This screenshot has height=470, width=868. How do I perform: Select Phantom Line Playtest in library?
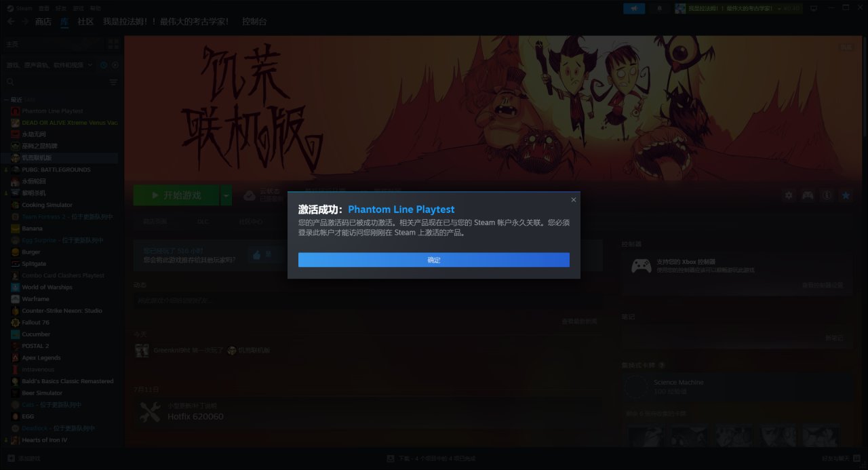52,111
